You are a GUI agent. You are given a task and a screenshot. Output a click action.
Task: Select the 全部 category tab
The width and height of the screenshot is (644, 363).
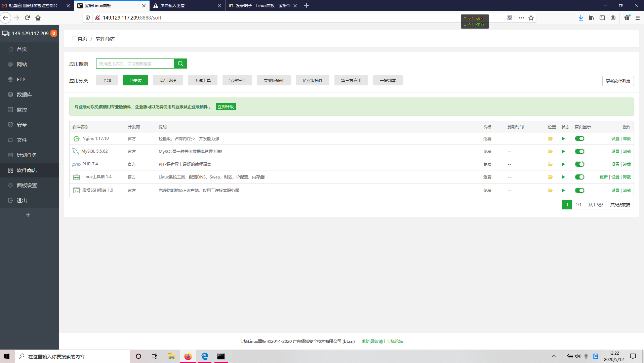[107, 80]
